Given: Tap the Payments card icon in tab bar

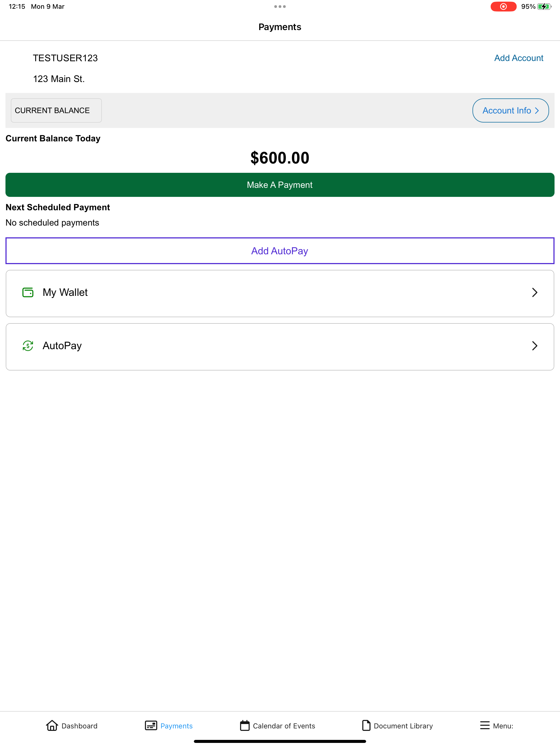Looking at the screenshot, I should 151,725.
